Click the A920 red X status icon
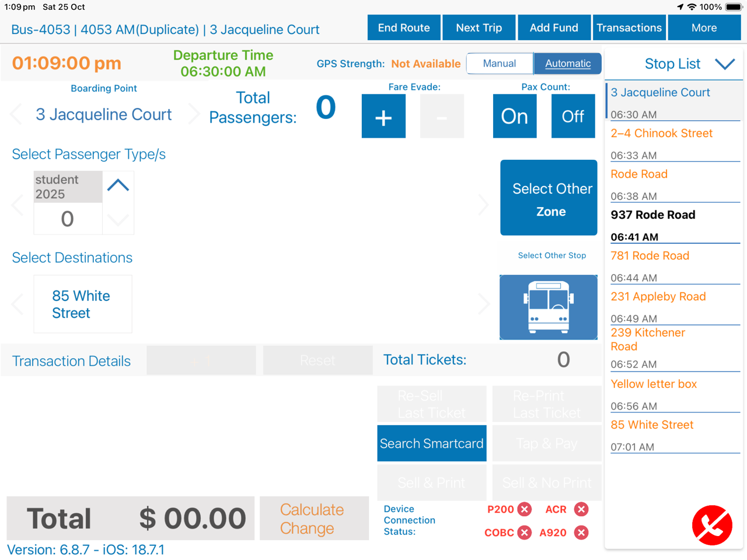 pyautogui.click(x=581, y=533)
